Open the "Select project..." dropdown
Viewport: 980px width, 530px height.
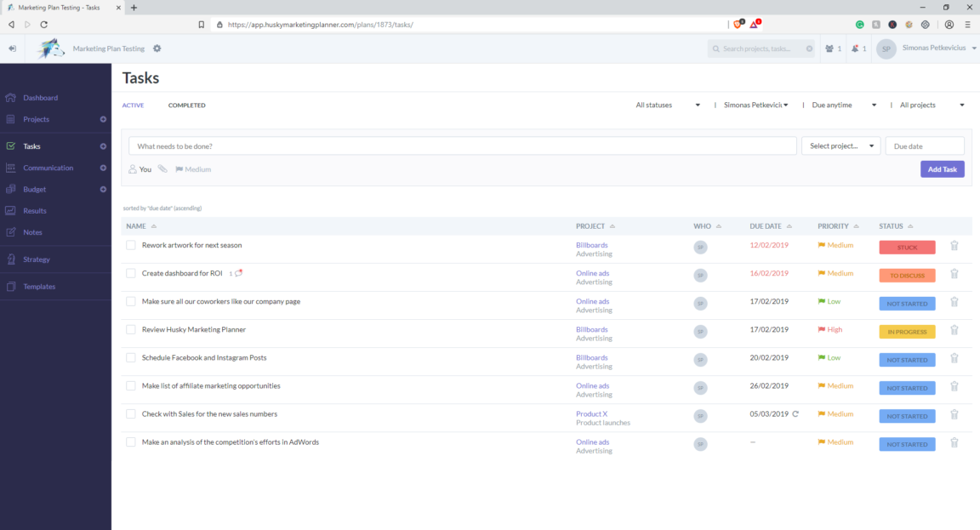click(840, 145)
